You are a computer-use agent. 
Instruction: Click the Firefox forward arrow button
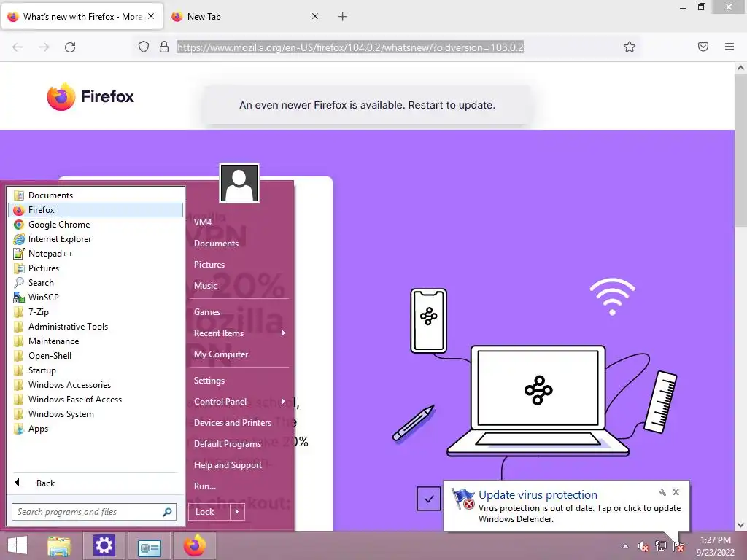[44, 47]
